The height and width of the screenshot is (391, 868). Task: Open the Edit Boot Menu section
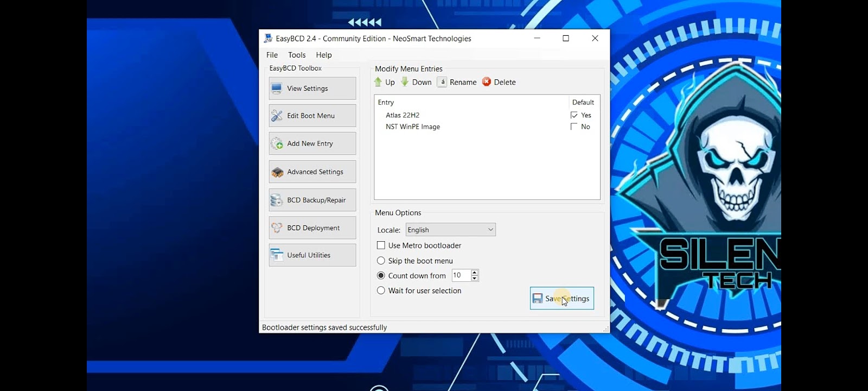312,116
